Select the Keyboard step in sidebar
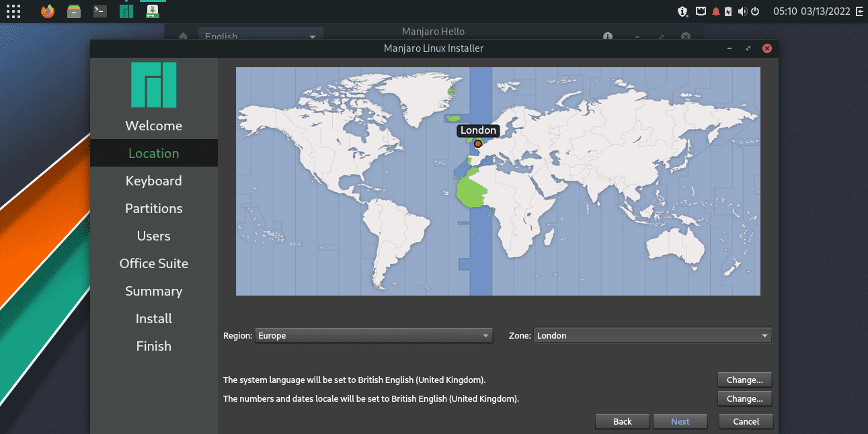This screenshot has height=434, width=868. [x=153, y=181]
